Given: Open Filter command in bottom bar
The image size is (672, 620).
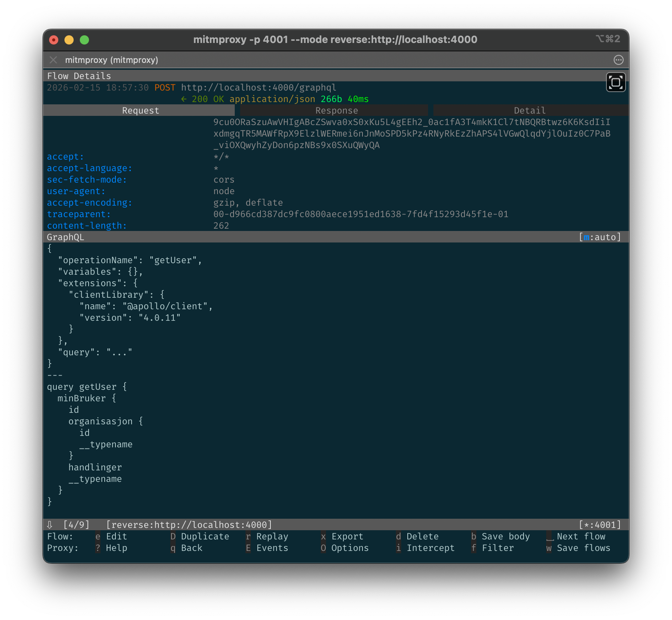Looking at the screenshot, I should click(x=497, y=548).
